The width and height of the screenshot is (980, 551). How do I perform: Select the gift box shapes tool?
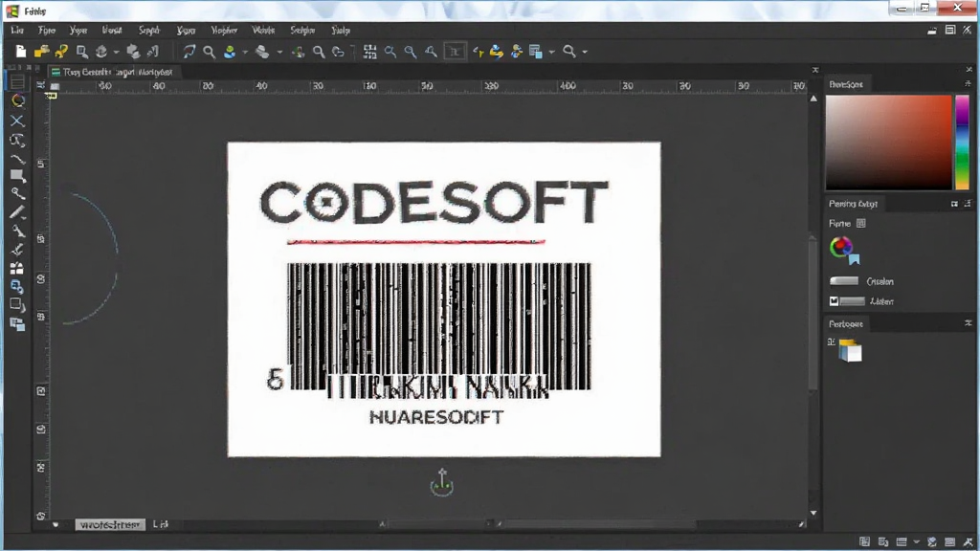(17, 268)
